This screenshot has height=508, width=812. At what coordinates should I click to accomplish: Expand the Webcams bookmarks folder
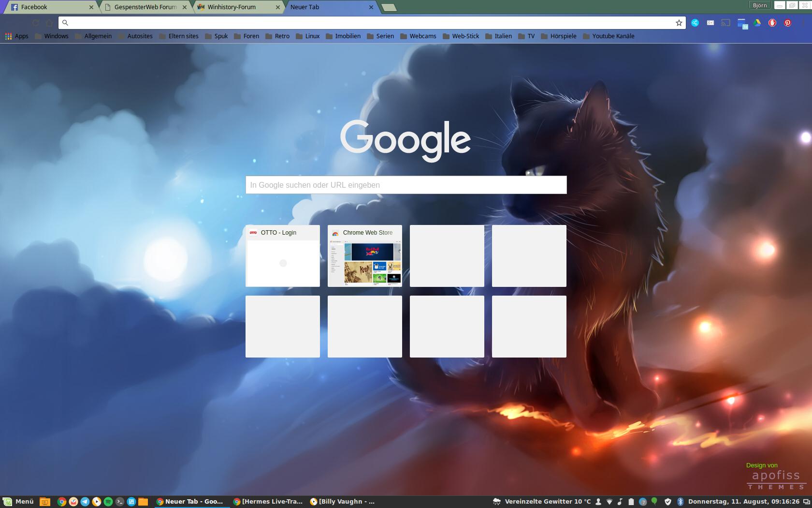point(418,36)
